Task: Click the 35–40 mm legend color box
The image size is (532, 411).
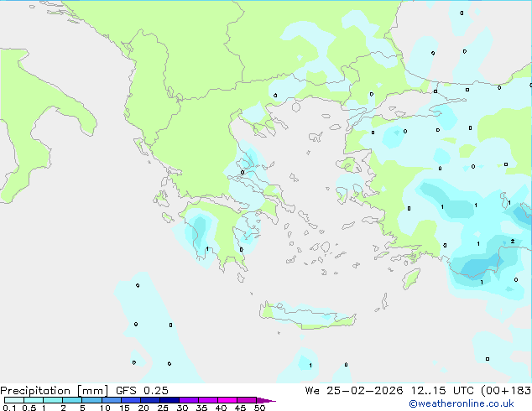Action: point(207,400)
